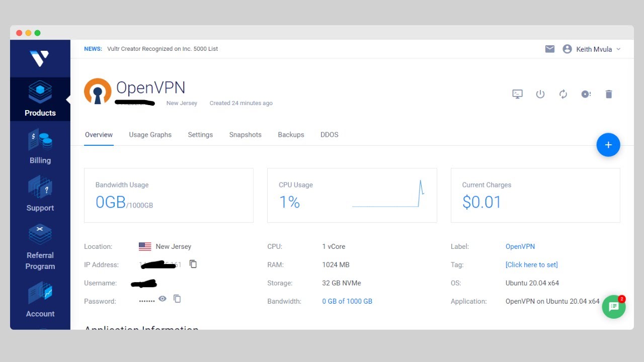Open the Products section in the sidebar
This screenshot has width=644, height=362.
(x=40, y=99)
